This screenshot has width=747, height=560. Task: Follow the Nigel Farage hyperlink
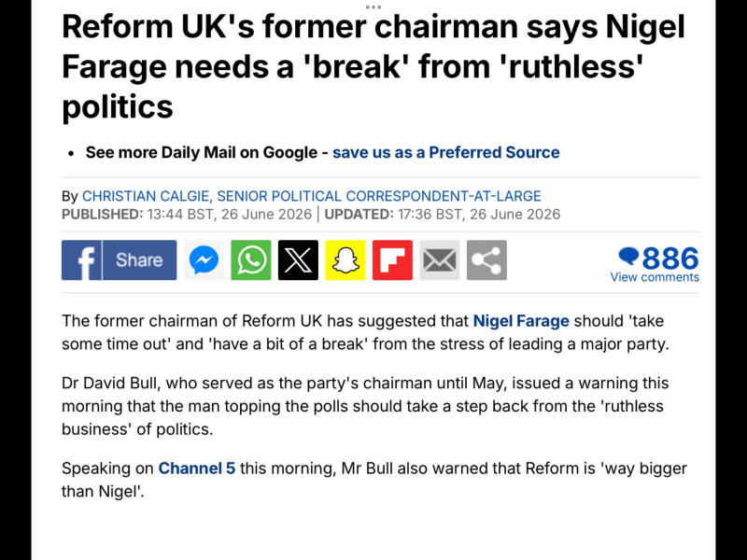pos(521,321)
